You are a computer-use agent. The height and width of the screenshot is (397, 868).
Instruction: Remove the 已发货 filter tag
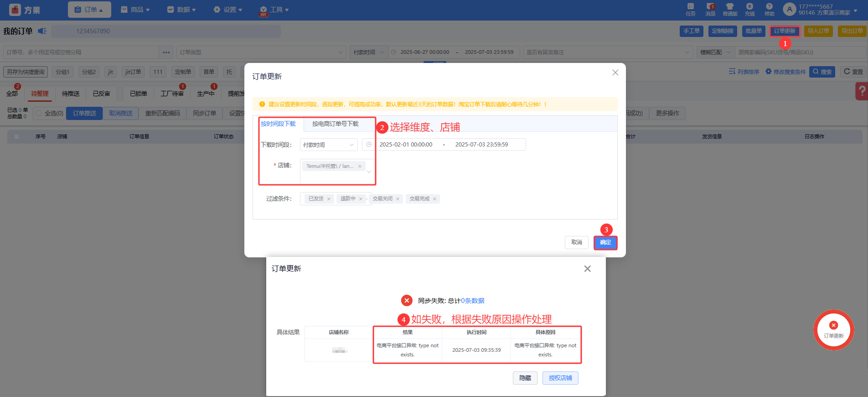coord(329,199)
